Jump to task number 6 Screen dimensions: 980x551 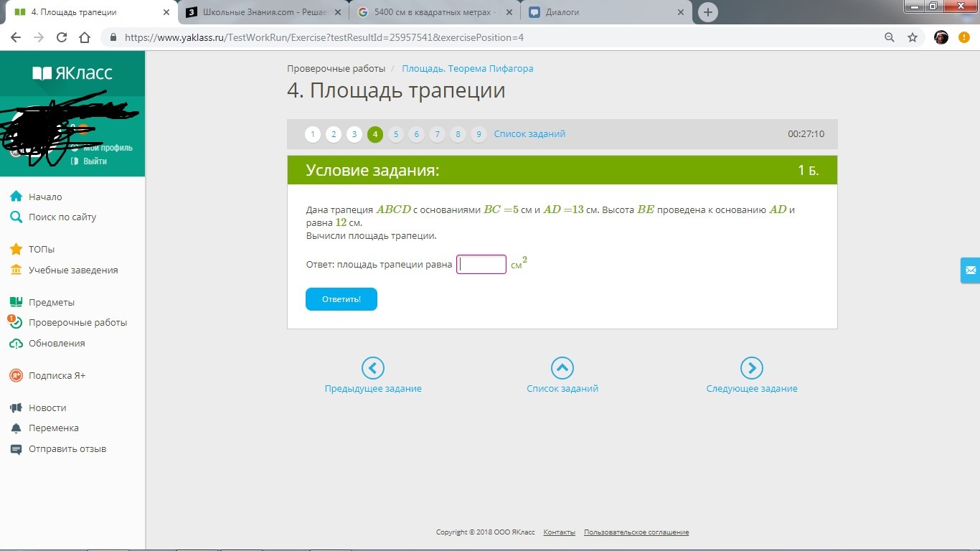pyautogui.click(x=416, y=134)
